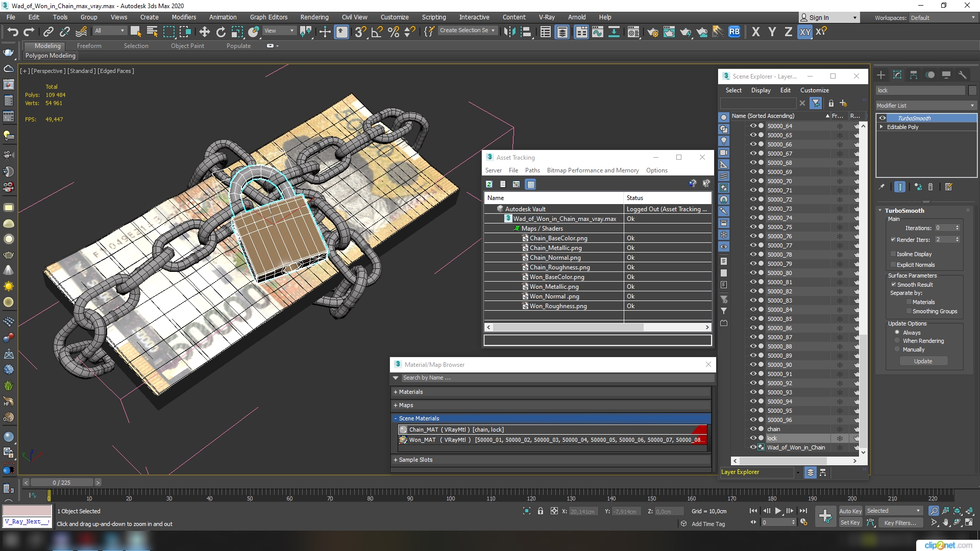
Task: Activate the Select and Move tool
Action: pyautogui.click(x=204, y=32)
